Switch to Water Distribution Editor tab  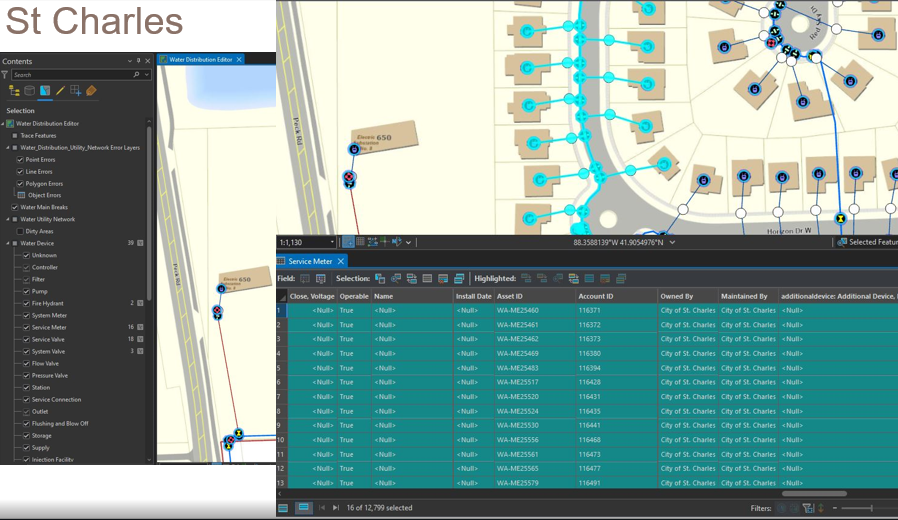201,60
